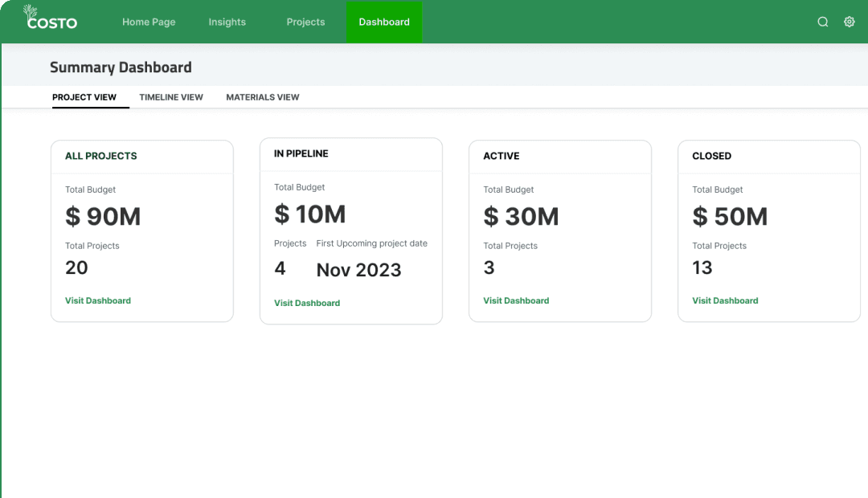Go to Home Page nav item
The height and width of the screenshot is (498, 868).
[149, 22]
